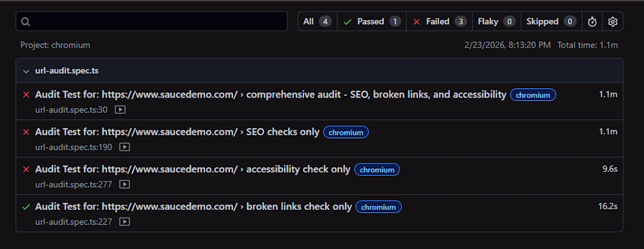
Task: Click the Total time: 1.1m text
Action: pos(587,45)
